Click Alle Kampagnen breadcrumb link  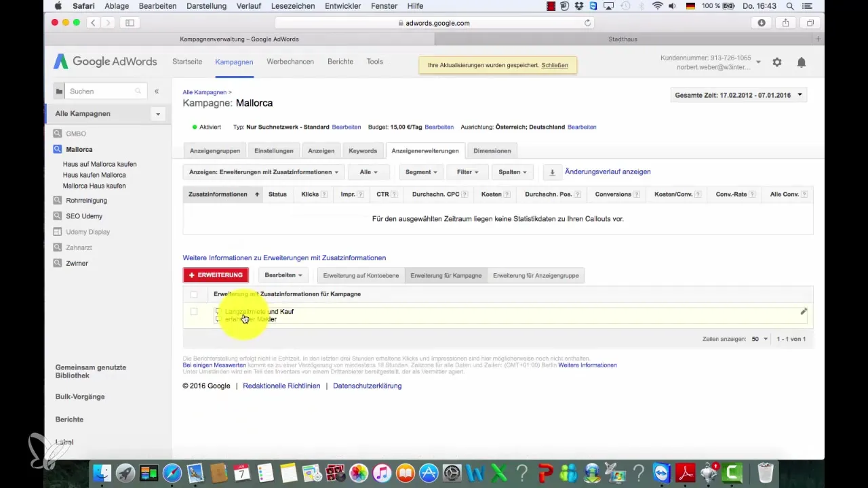tap(205, 92)
